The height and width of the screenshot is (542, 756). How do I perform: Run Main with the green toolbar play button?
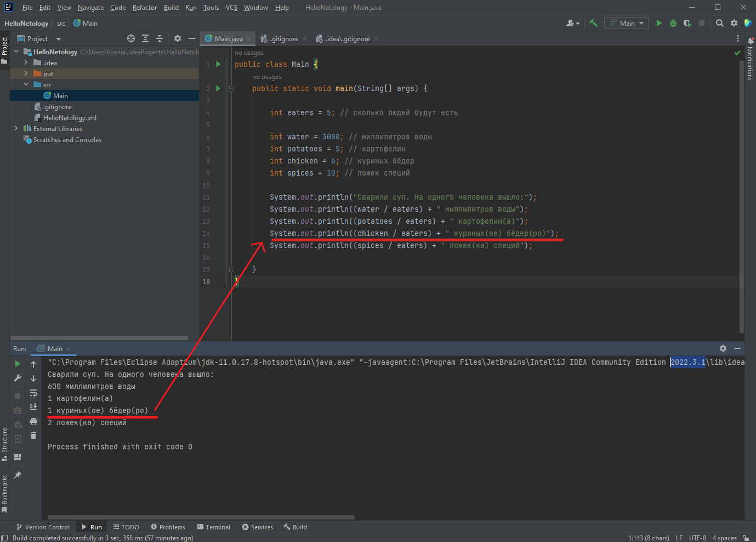[659, 23]
